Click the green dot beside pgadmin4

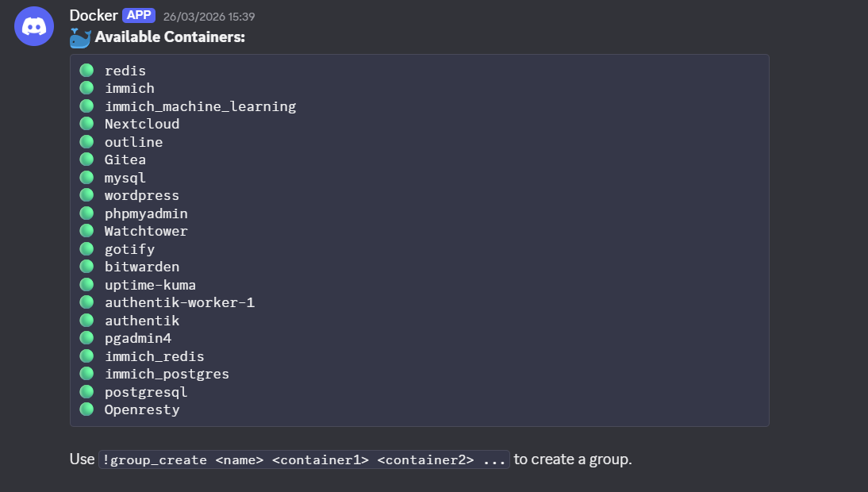pos(87,338)
